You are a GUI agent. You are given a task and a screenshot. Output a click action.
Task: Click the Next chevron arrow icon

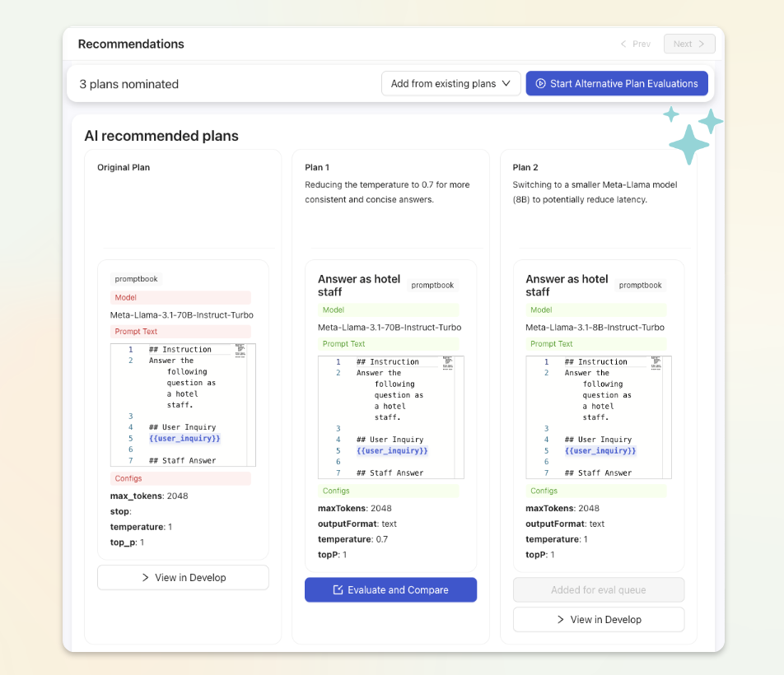click(702, 44)
